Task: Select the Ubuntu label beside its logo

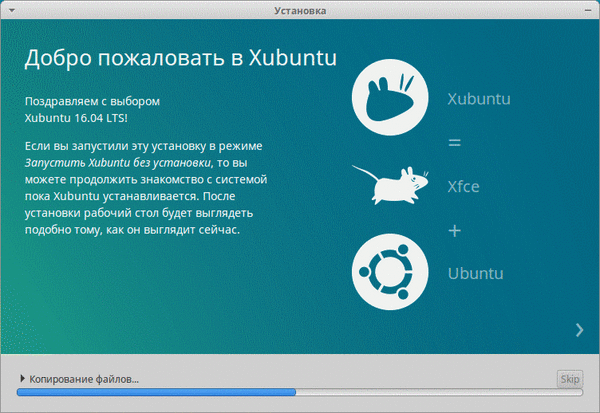Action: pos(475,273)
